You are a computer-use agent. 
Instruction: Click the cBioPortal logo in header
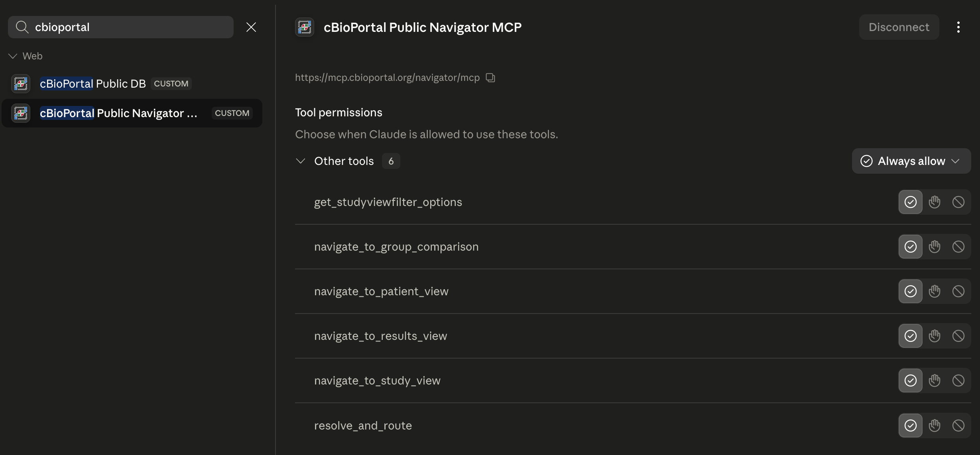(305, 27)
